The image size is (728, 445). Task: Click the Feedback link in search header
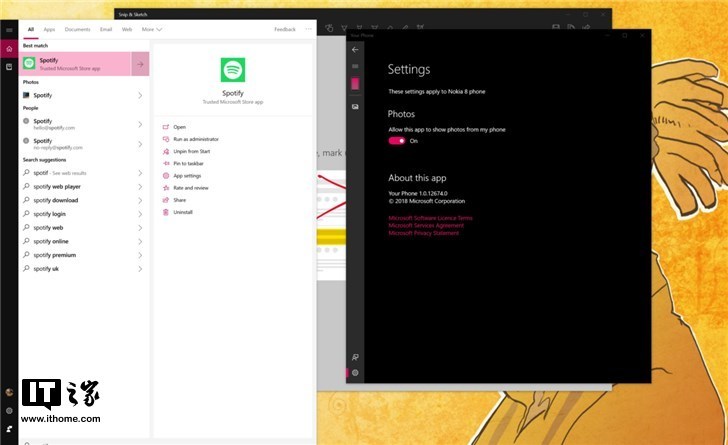click(x=285, y=29)
